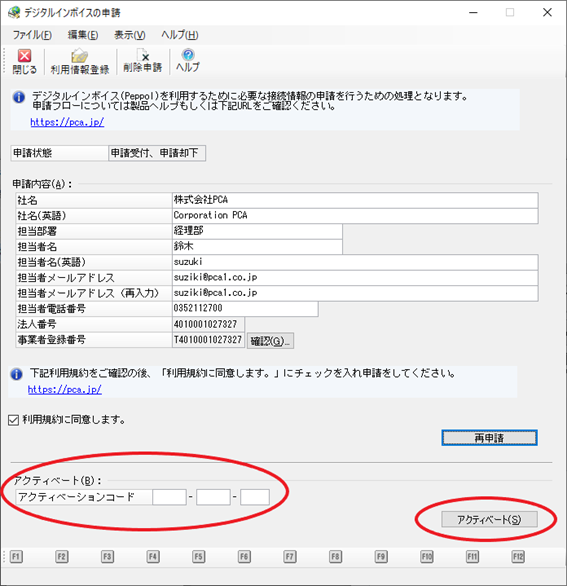567x586 pixels.
Task: Open the 表示(V) menu
Action: point(129,35)
